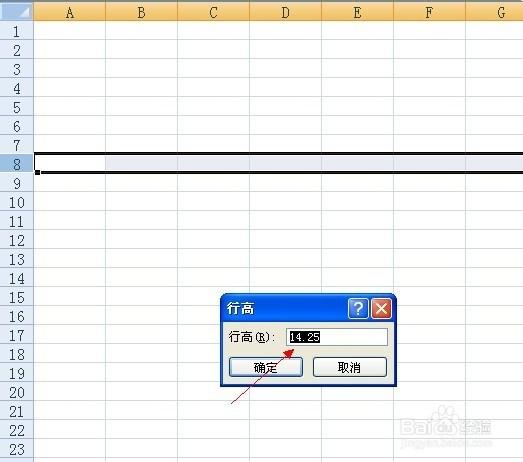Select column G header
Screen dimensions: 523x462
(494, 12)
